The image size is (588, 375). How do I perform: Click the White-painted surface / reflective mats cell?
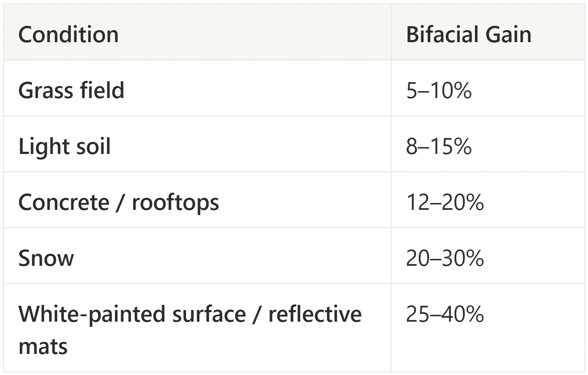click(x=197, y=328)
